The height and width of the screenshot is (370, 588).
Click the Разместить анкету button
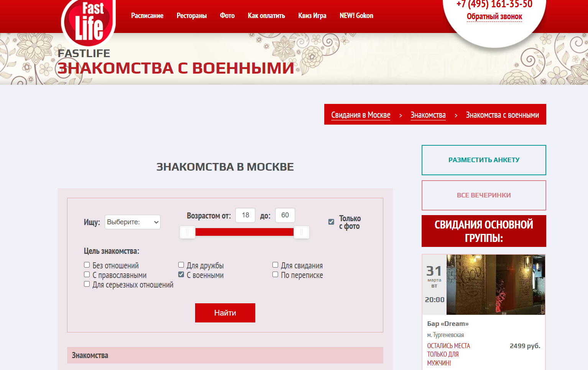(484, 160)
